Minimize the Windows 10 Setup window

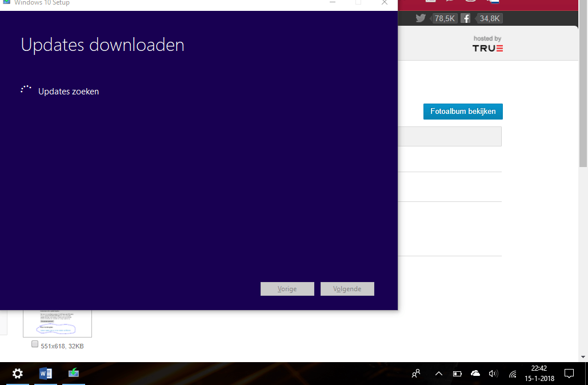pos(333,3)
